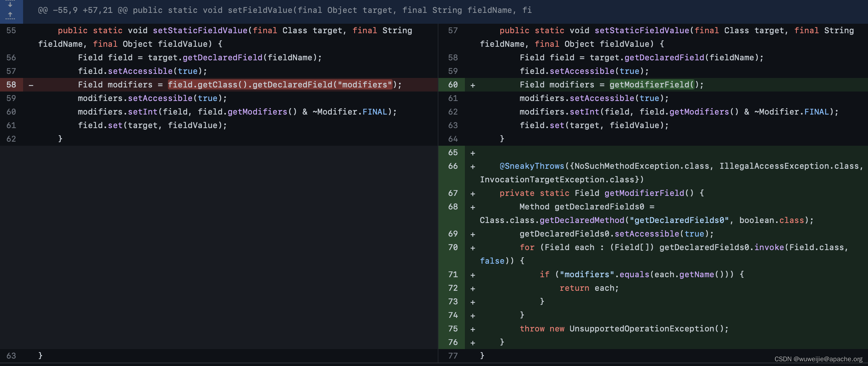Click the CSDN @wuweijie@apache.org watermark
The height and width of the screenshot is (366, 868).
click(x=818, y=359)
